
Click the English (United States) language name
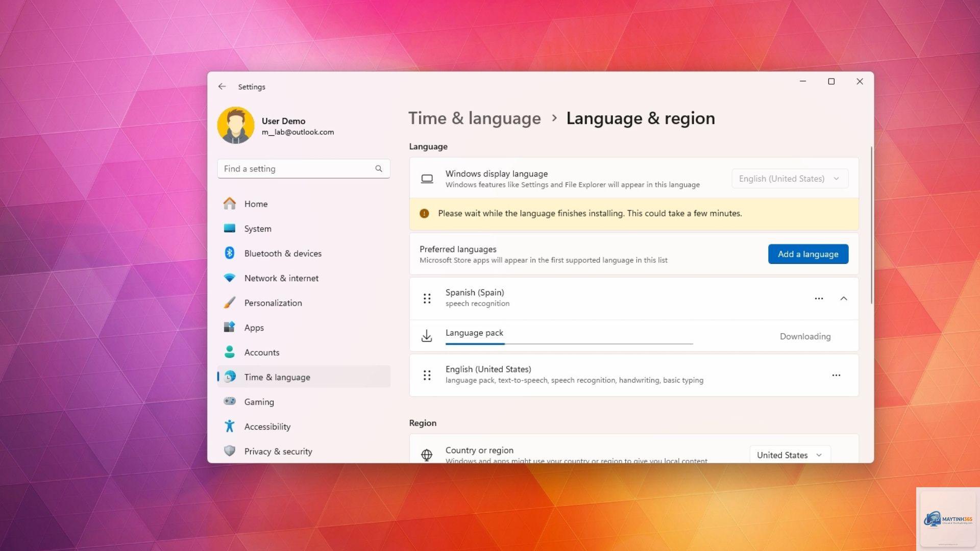click(488, 369)
